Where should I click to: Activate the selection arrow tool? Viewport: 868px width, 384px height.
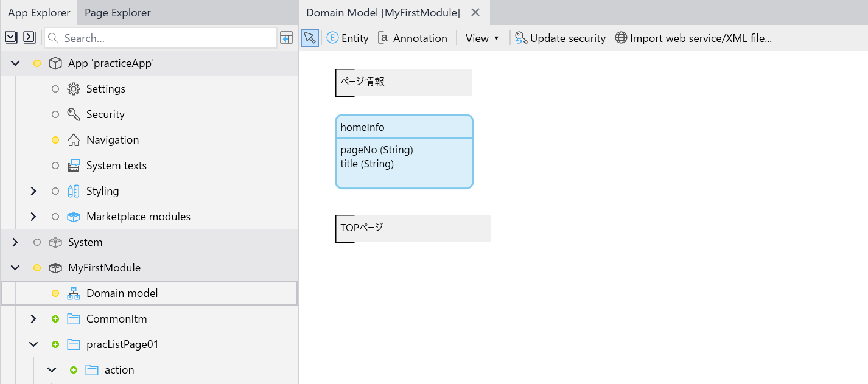[309, 37]
